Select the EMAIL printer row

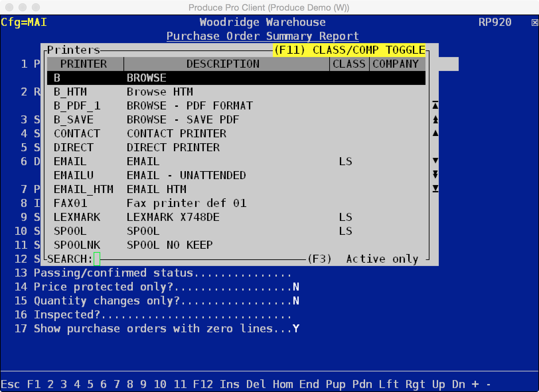tap(236, 162)
